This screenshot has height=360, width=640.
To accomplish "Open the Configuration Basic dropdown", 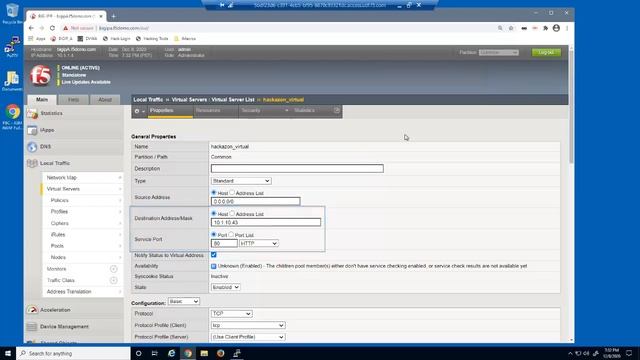I will (184, 301).
